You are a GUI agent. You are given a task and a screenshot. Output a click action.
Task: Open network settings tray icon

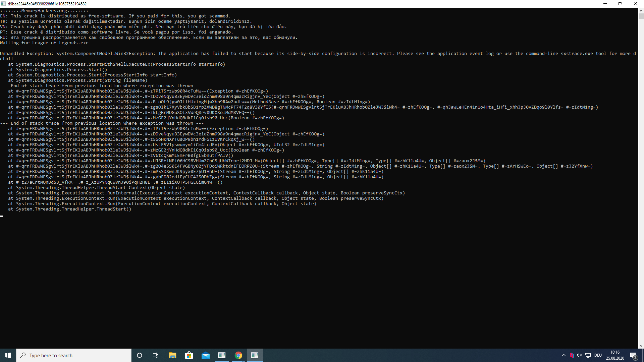pos(588,355)
